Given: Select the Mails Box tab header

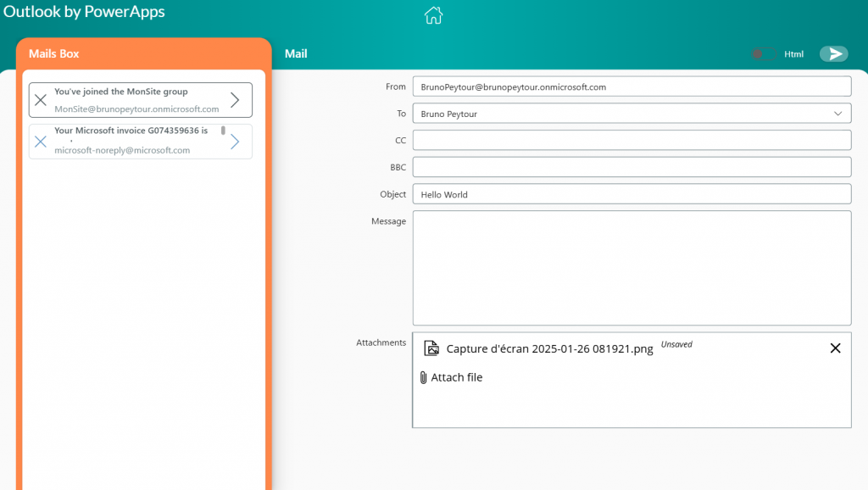Looking at the screenshot, I should (x=54, y=53).
